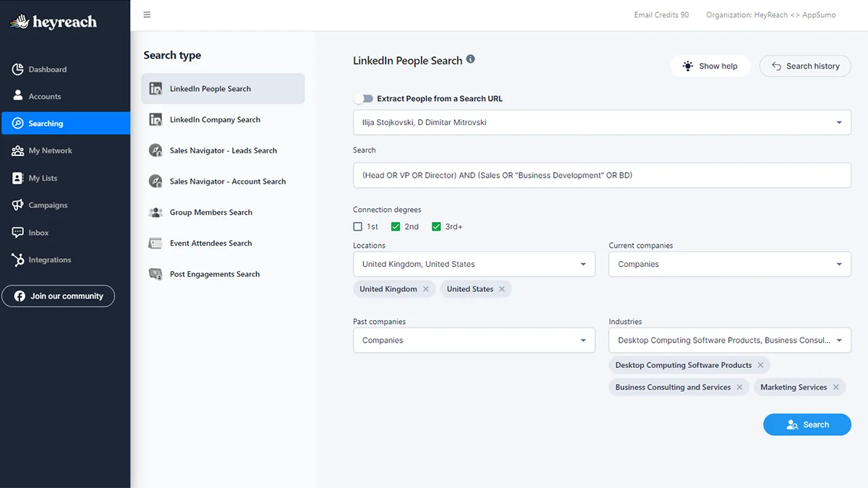This screenshot has width=868, height=488.
Task: Click the blue Search button
Action: click(807, 424)
